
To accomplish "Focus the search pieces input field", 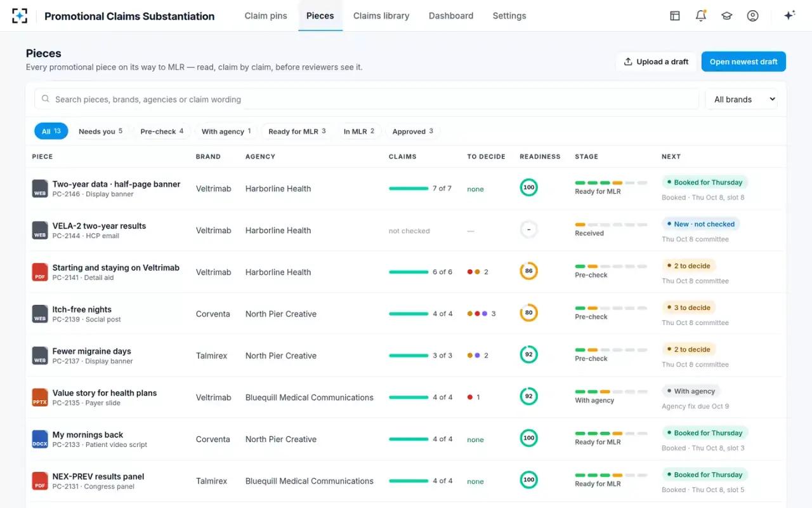I will tap(367, 99).
